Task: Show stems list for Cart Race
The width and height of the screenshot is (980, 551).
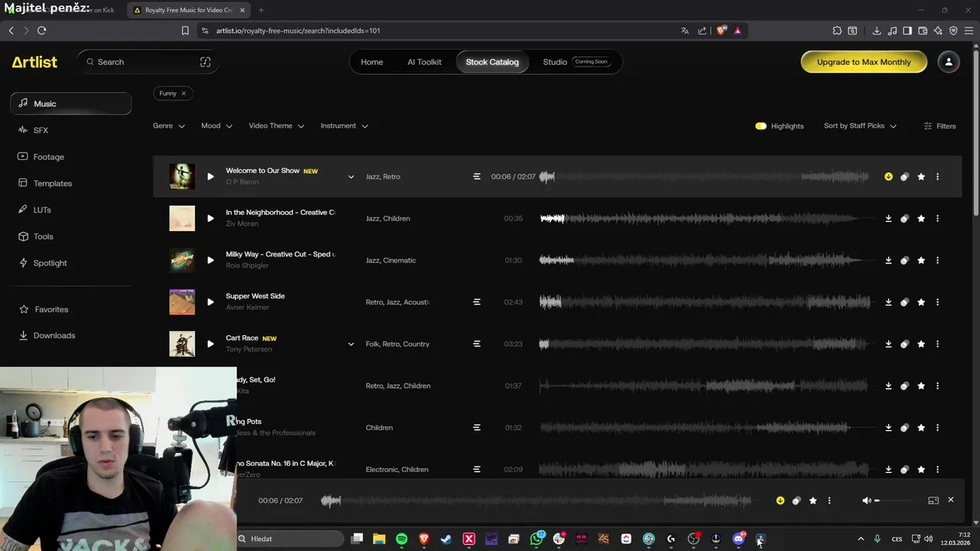Action: click(x=476, y=344)
